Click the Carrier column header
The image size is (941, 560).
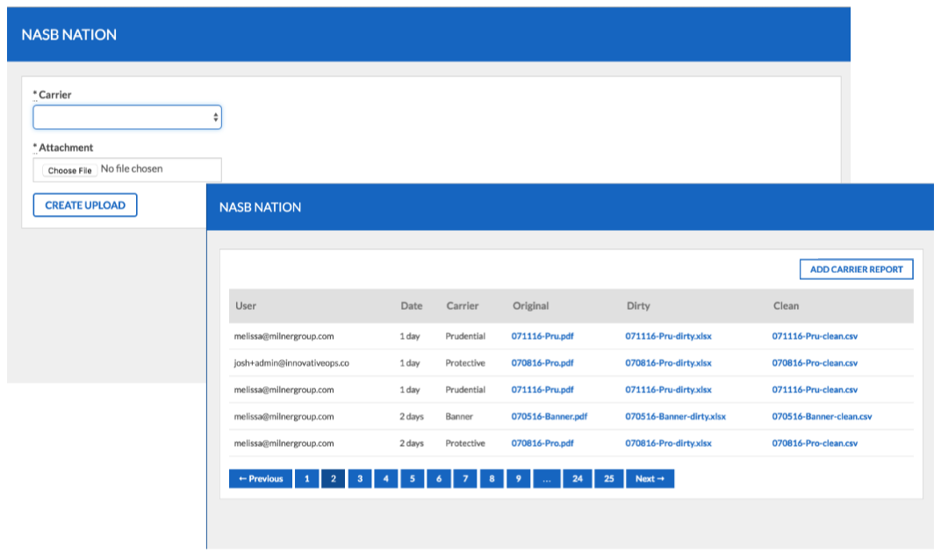coord(463,305)
